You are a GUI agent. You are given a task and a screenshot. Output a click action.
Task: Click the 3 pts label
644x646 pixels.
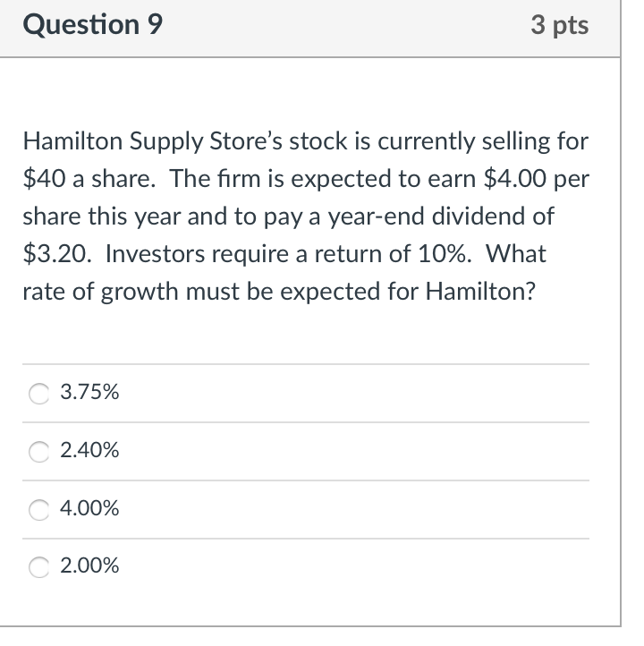(x=560, y=25)
